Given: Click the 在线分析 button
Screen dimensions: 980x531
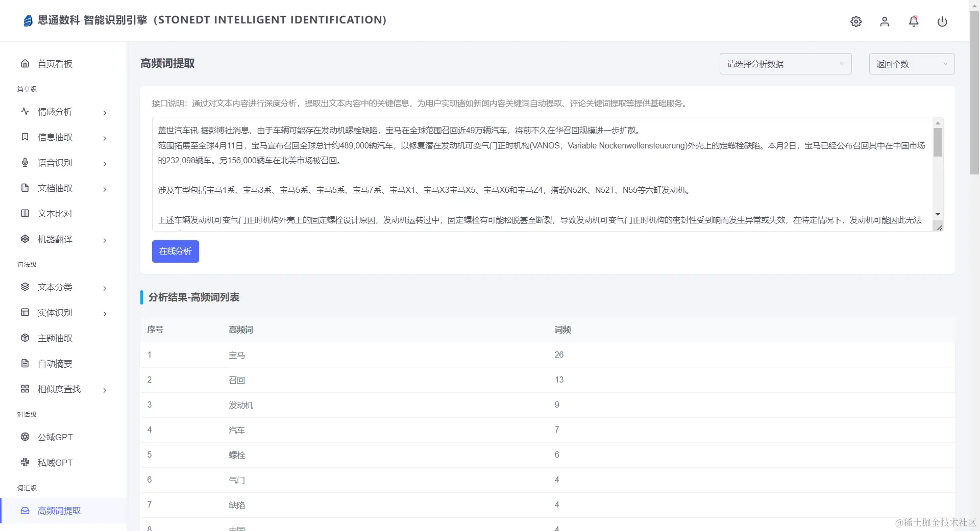Looking at the screenshot, I should tap(175, 251).
